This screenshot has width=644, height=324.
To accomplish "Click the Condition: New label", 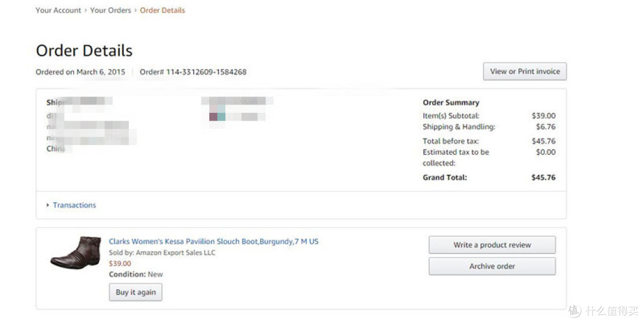I will (x=136, y=274).
